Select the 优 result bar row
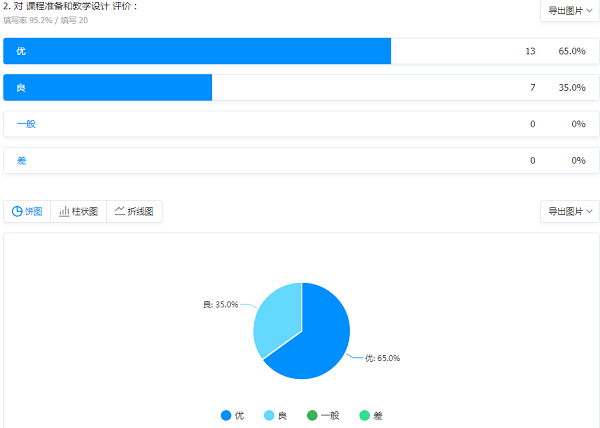The width and height of the screenshot is (600, 428). tap(300, 51)
